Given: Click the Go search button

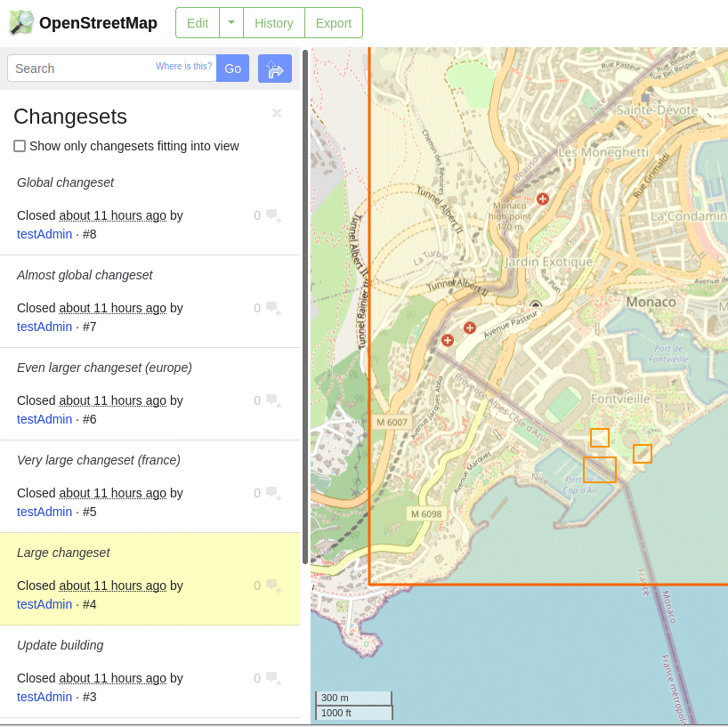Looking at the screenshot, I should pos(232,69).
